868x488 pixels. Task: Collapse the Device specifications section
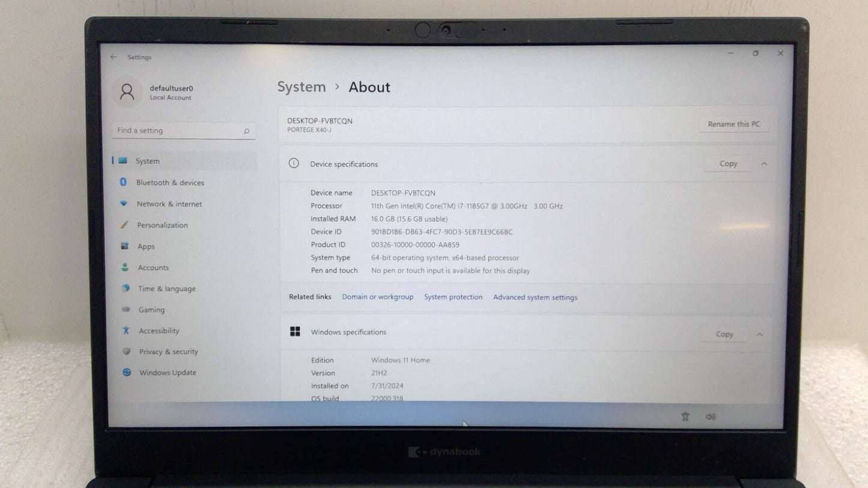click(x=764, y=164)
